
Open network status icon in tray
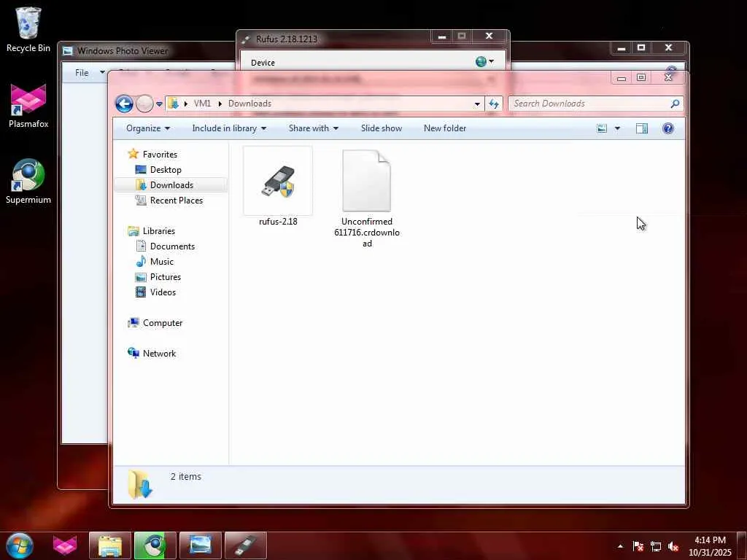tap(656, 546)
